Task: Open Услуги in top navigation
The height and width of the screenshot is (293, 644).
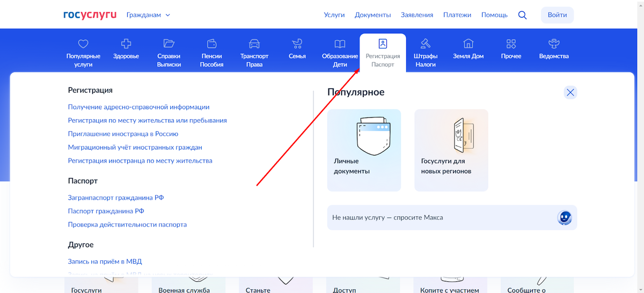Action: click(334, 15)
